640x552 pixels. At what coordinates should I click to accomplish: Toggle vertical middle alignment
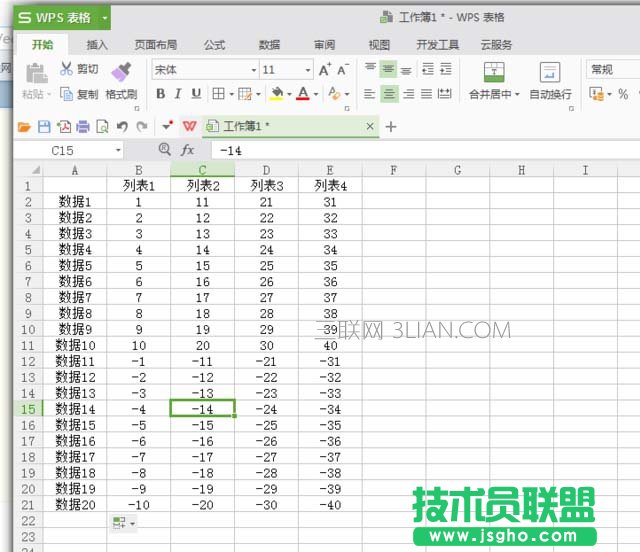coord(388,69)
